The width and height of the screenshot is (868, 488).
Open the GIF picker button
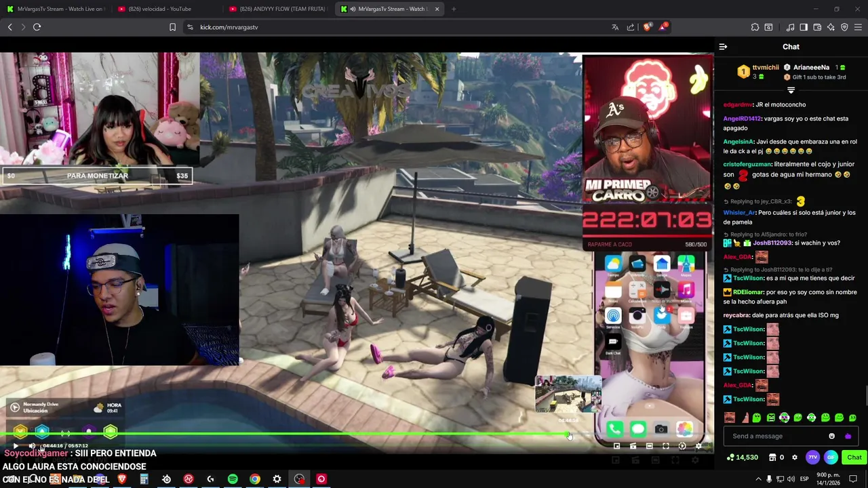pyautogui.click(x=831, y=457)
